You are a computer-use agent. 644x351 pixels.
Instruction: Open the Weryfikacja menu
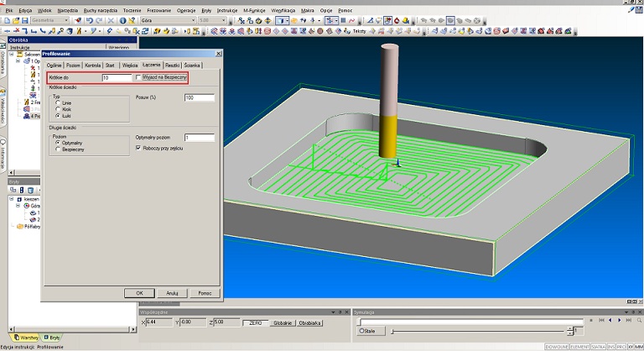point(283,10)
